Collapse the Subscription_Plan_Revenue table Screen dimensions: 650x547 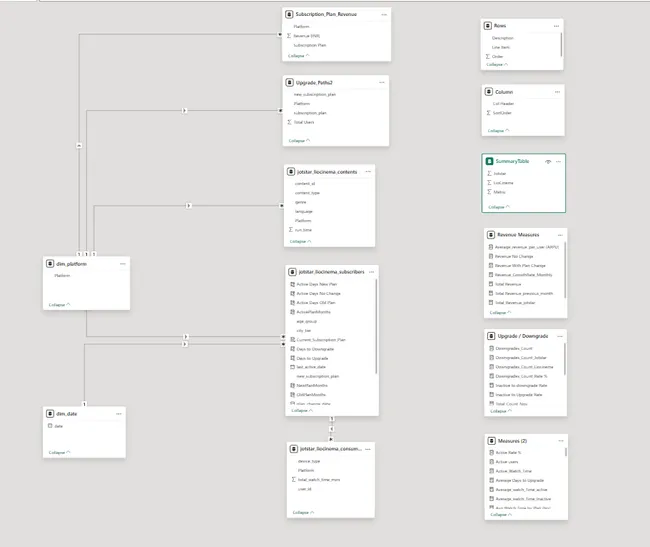coord(298,56)
